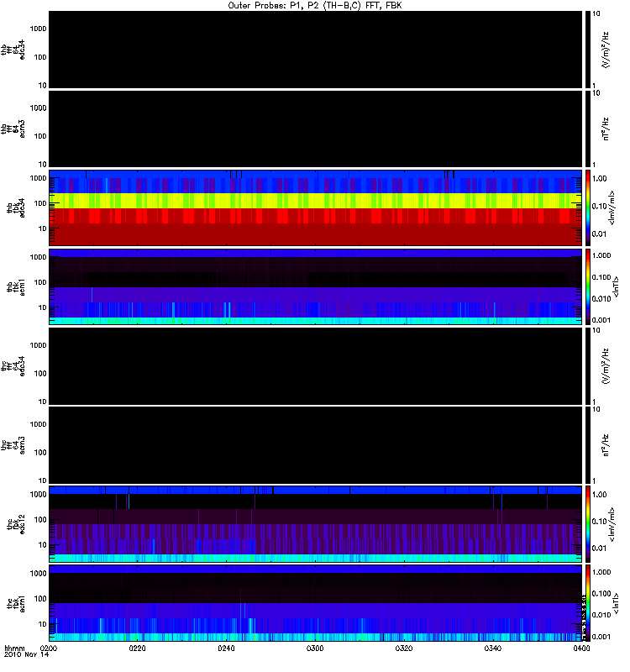
Task: Select the thc fff 64 edc34 spectrogram panel
Action: point(316,365)
